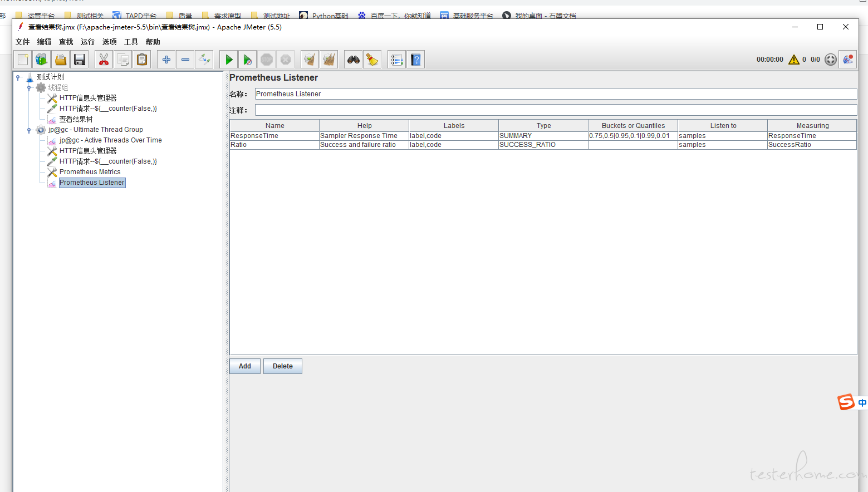Open the Templates toolbar icon
Image resolution: width=868 pixels, height=492 pixels.
(x=42, y=60)
